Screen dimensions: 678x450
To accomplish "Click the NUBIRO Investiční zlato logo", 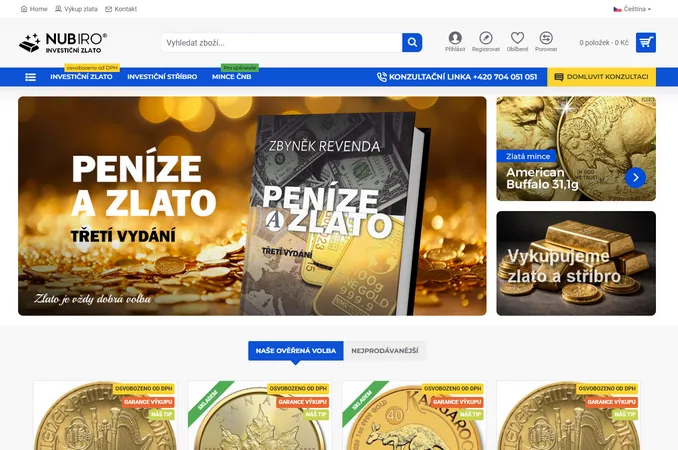I will [x=63, y=43].
